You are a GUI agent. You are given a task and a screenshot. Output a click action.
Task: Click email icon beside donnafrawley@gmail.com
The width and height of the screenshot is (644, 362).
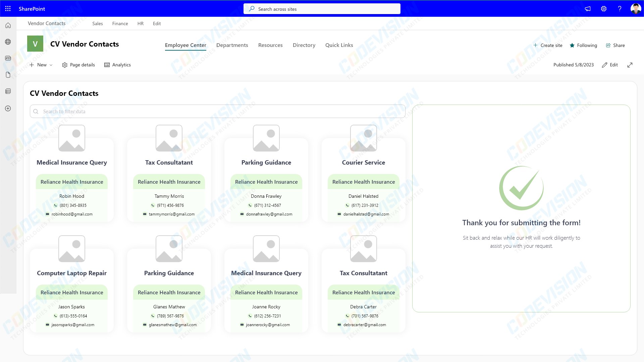pyautogui.click(x=242, y=214)
